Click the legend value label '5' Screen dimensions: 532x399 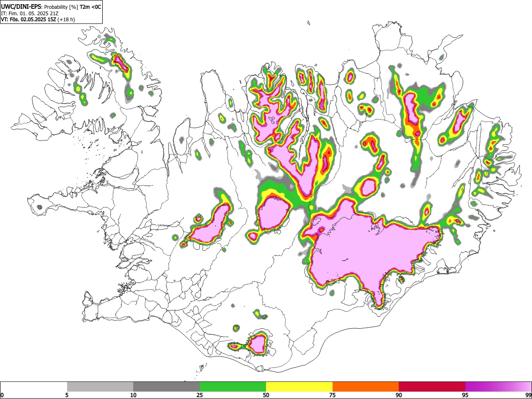click(x=67, y=395)
